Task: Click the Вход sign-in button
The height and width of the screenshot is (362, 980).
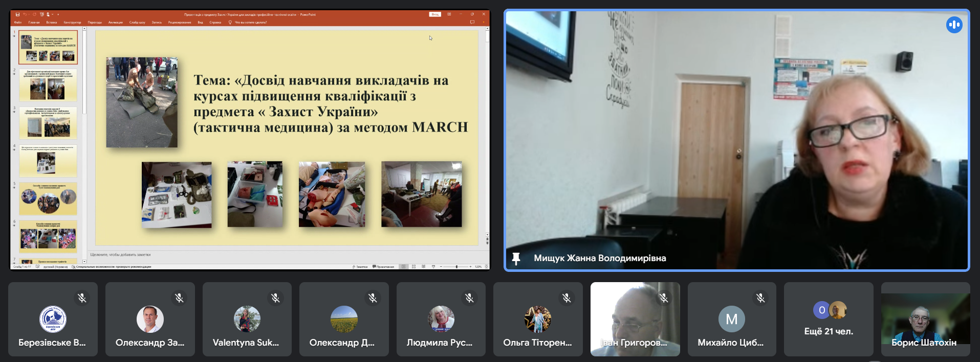Action: tap(435, 14)
